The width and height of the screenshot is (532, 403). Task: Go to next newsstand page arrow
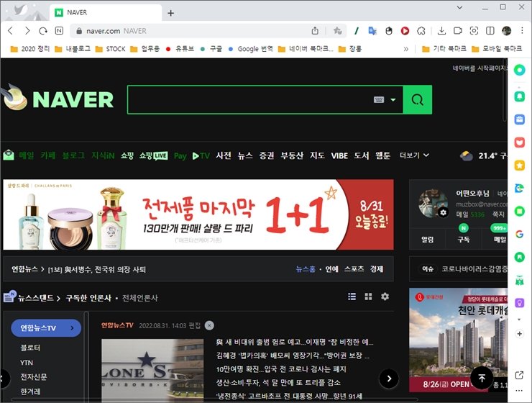point(389,379)
